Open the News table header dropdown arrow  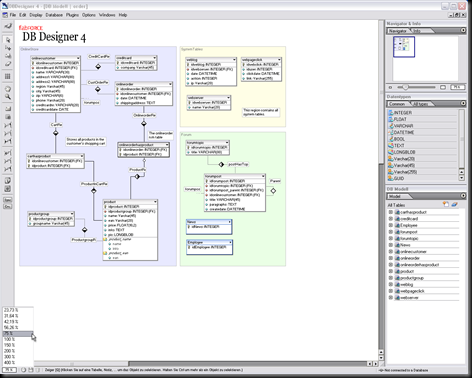[x=229, y=222]
